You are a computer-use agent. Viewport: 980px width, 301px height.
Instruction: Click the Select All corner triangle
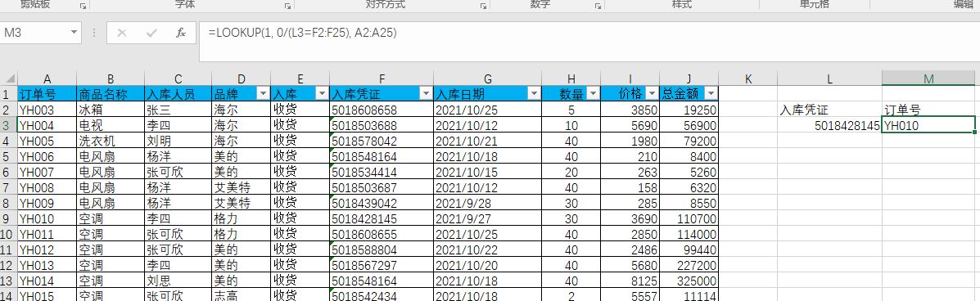pos(9,79)
